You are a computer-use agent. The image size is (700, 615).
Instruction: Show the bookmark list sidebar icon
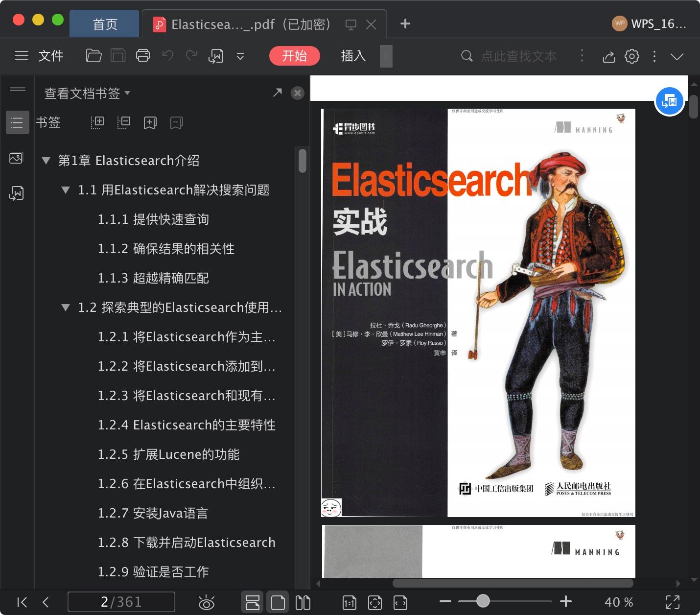[x=17, y=122]
